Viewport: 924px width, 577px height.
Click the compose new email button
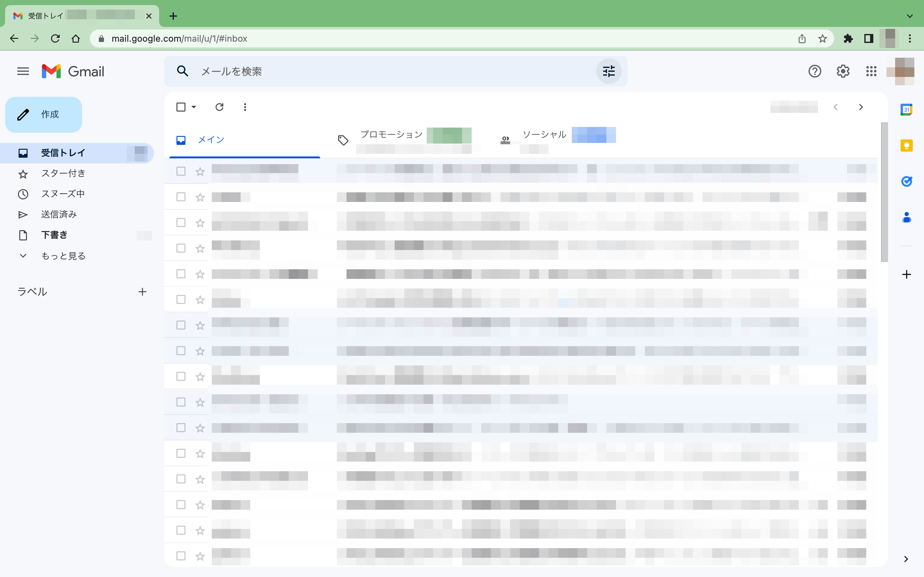tap(43, 114)
